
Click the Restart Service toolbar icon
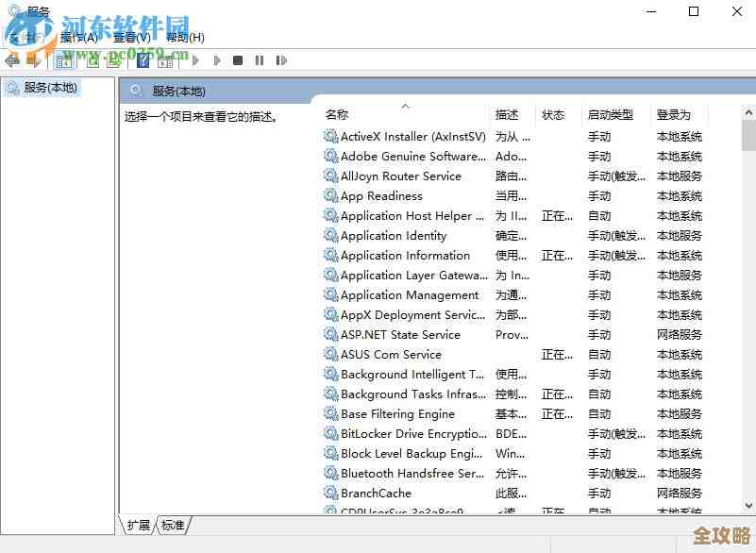[x=280, y=60]
